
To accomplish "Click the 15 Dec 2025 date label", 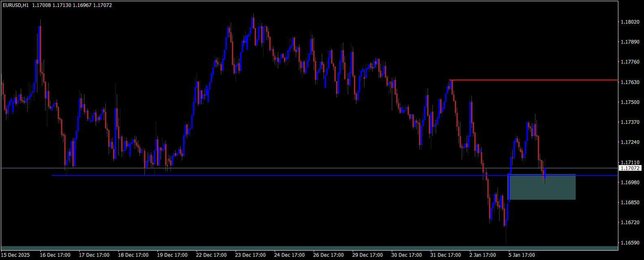I will 15,255.
